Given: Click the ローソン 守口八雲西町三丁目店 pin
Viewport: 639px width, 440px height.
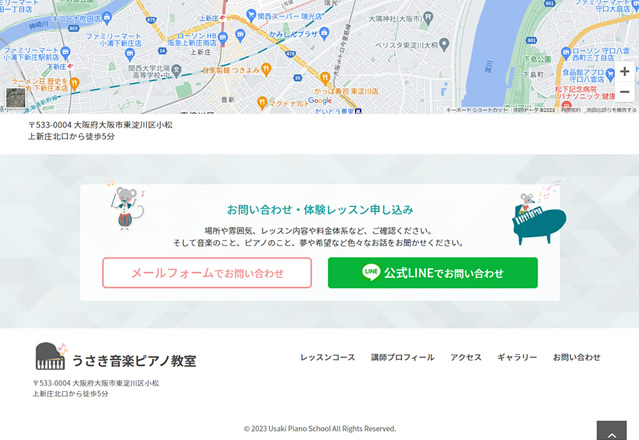Looking at the screenshot, I should pos(565,53).
